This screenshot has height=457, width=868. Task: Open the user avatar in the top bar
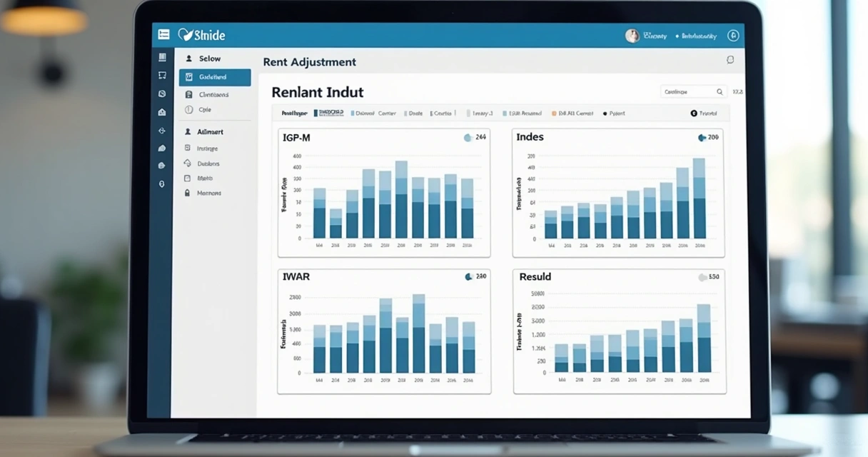click(632, 36)
